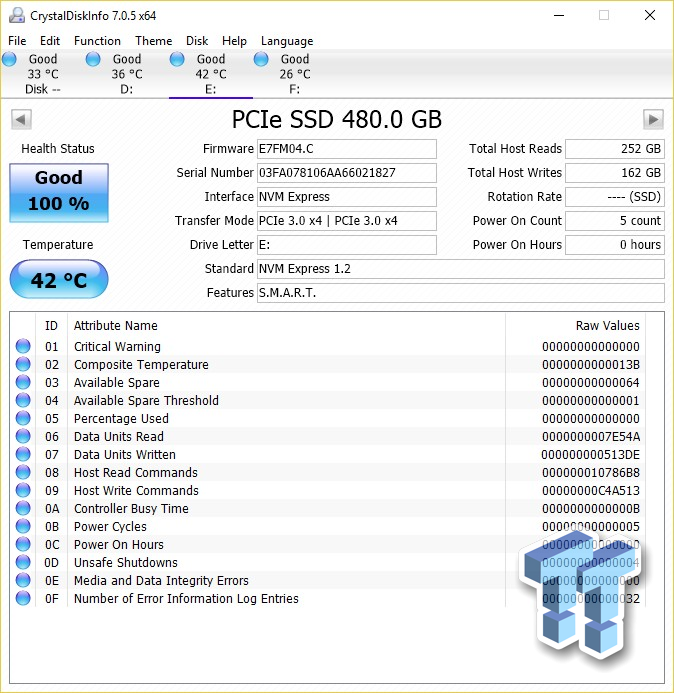Click status orb of Available Spare Threshold row
Screen dimensions: 674x693
(x=23, y=400)
